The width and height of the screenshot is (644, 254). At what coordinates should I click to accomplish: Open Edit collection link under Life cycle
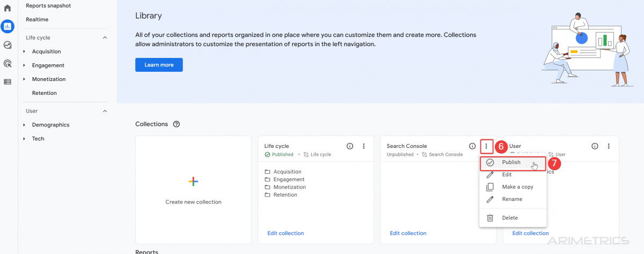click(286, 234)
